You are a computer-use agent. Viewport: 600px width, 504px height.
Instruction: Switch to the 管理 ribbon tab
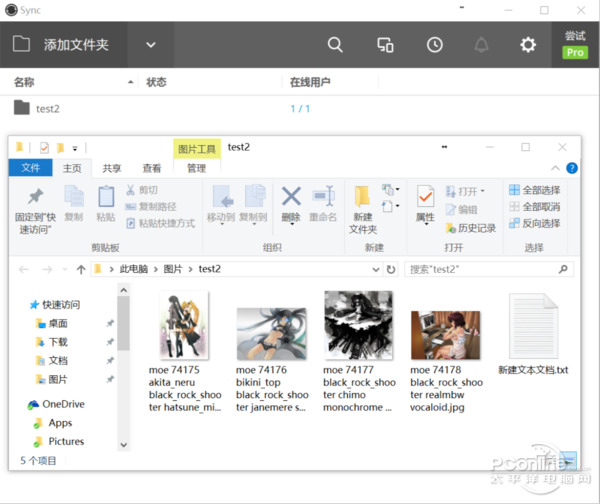197,168
